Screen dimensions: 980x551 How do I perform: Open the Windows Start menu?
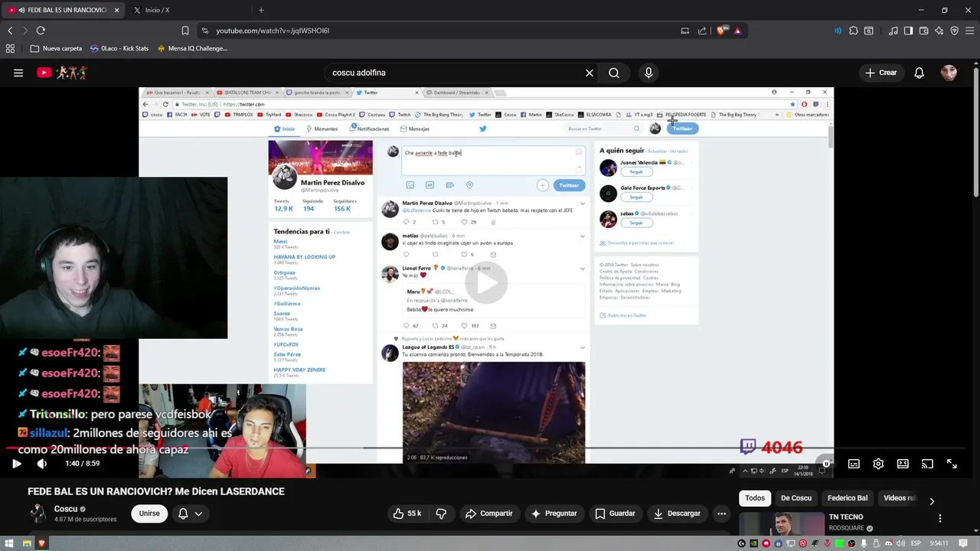(9, 543)
